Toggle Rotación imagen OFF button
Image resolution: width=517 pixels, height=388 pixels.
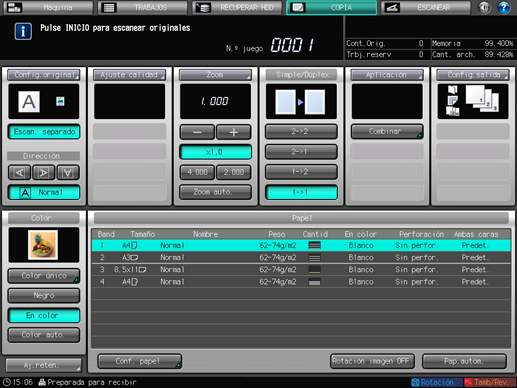[372, 361]
